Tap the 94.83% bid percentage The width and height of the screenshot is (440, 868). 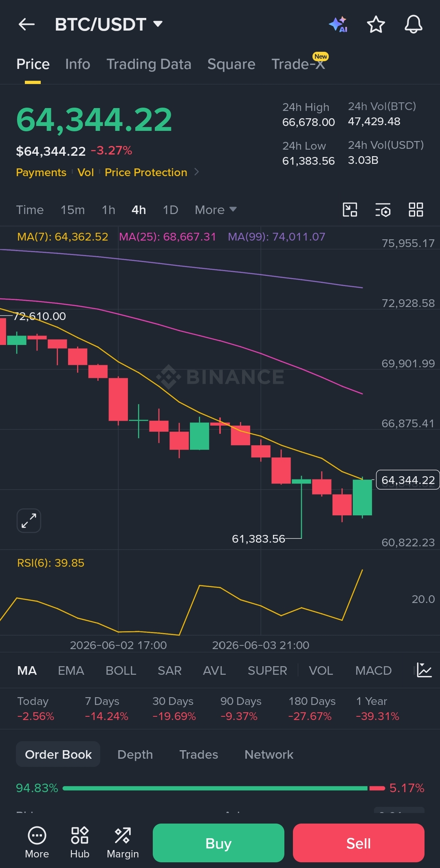tap(37, 788)
